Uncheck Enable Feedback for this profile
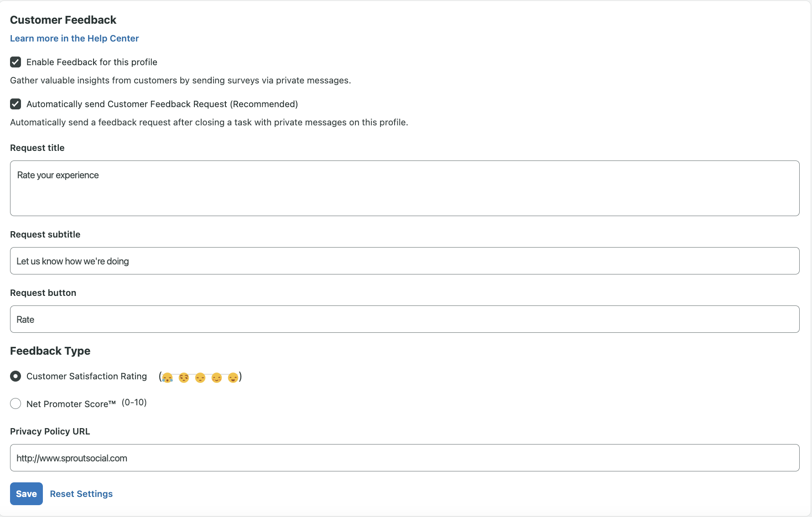The width and height of the screenshot is (812, 517). click(x=16, y=62)
